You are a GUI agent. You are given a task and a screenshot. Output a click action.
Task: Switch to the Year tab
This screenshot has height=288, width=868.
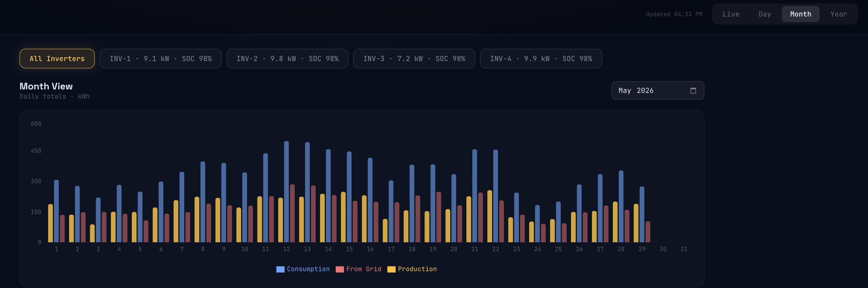click(x=838, y=14)
